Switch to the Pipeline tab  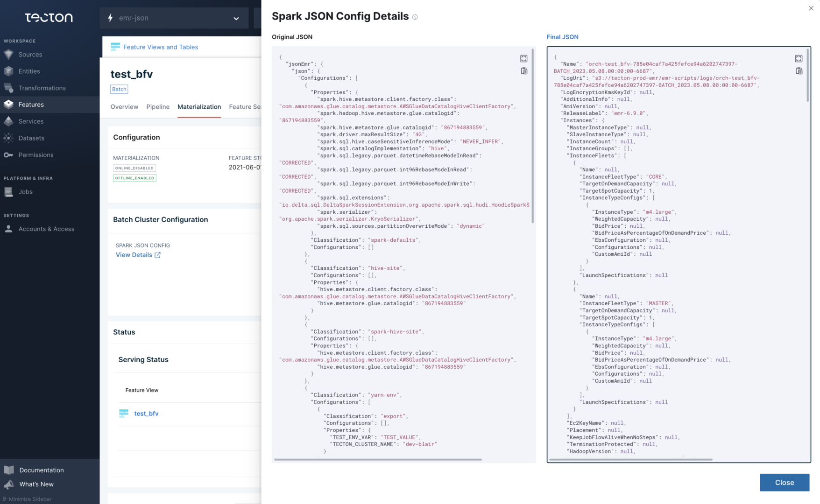(158, 107)
